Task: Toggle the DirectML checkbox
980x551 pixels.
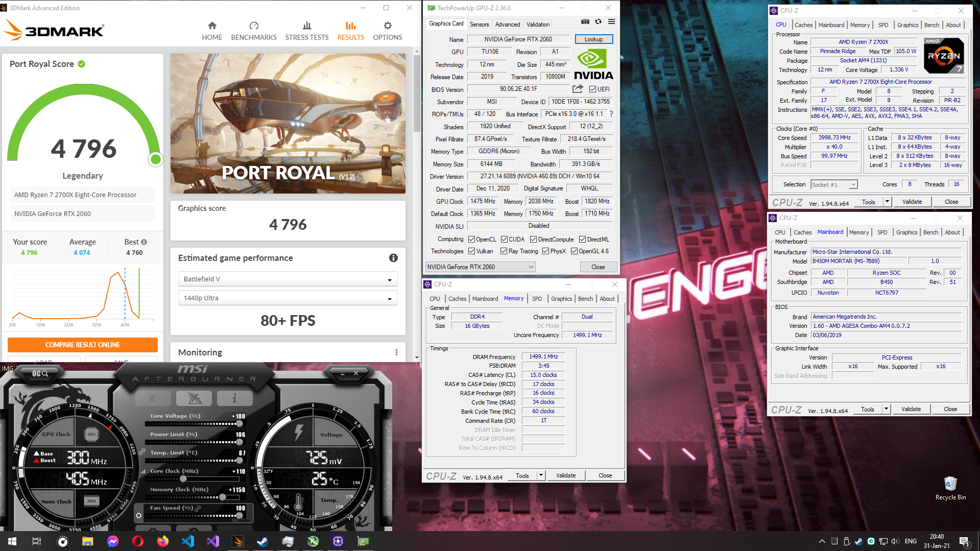Action: (x=582, y=239)
